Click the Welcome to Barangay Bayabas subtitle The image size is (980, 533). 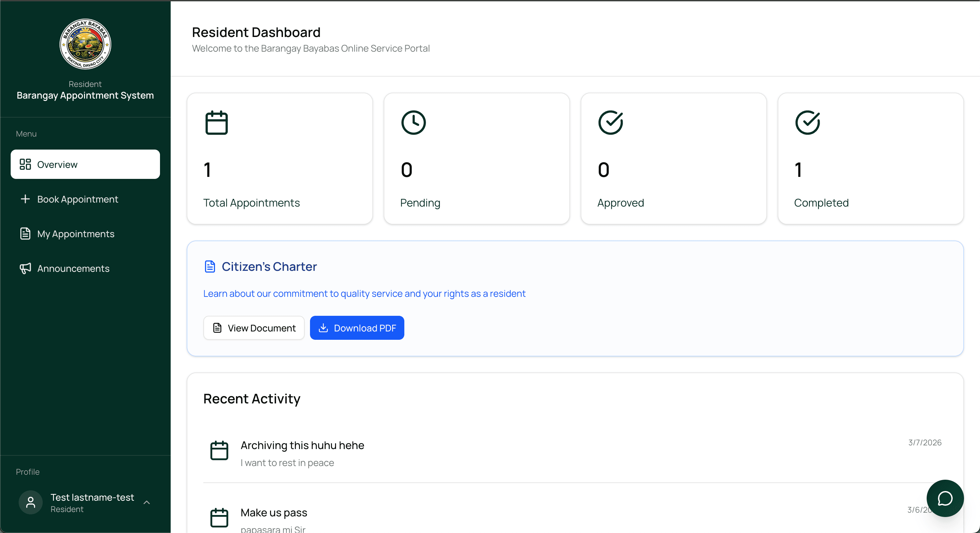pos(311,48)
